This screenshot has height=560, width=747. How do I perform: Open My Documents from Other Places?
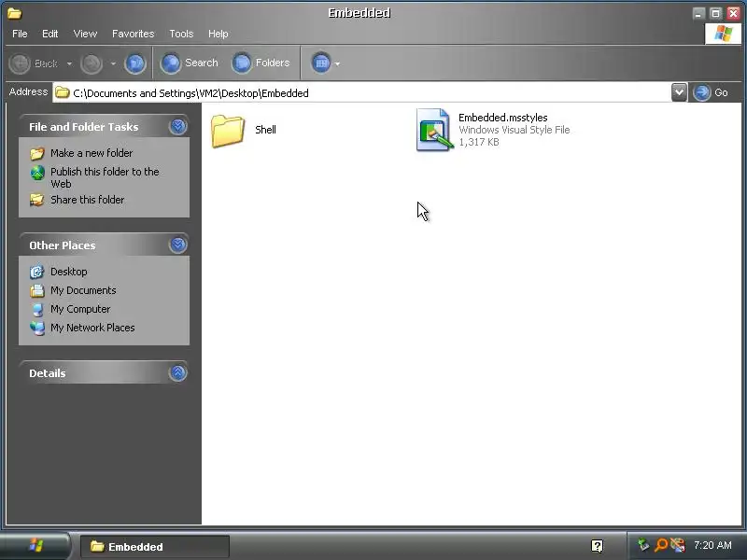tap(83, 290)
